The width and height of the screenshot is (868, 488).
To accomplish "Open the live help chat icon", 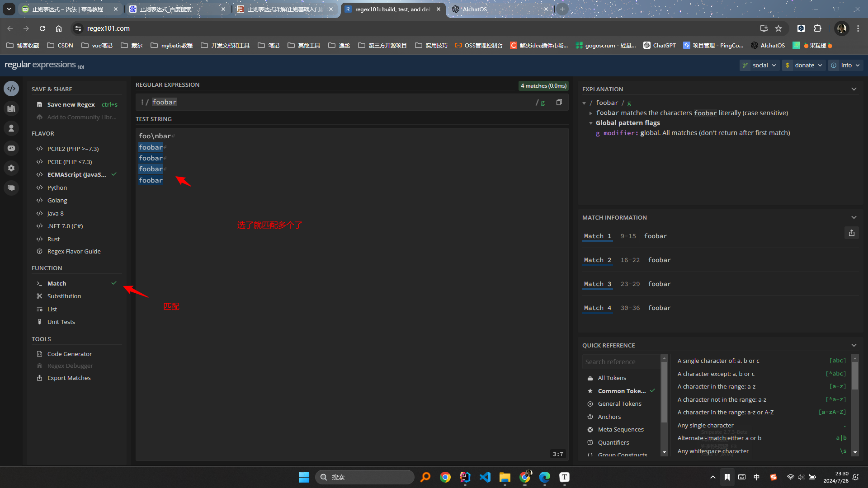I will [11, 188].
